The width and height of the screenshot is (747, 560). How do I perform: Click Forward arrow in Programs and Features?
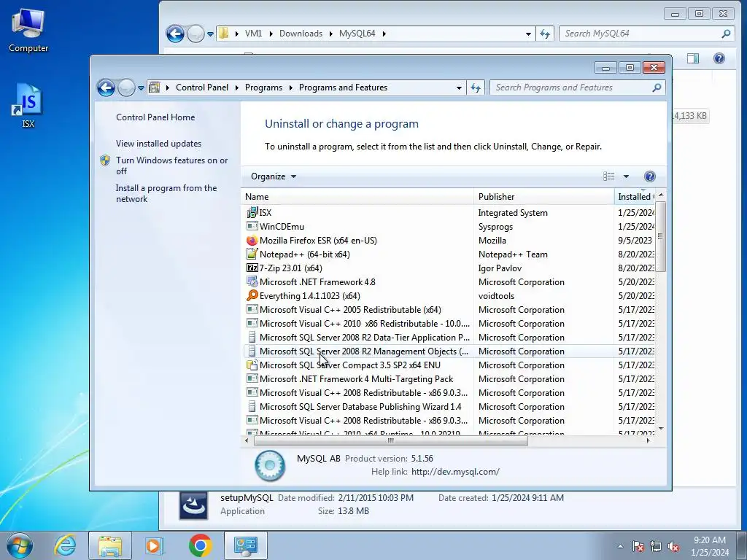pyautogui.click(x=126, y=87)
